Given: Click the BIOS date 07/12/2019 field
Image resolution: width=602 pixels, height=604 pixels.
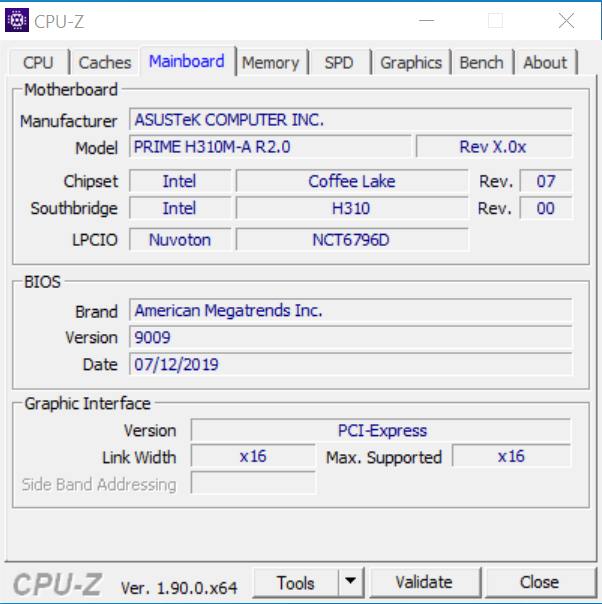Looking at the screenshot, I should [x=350, y=364].
